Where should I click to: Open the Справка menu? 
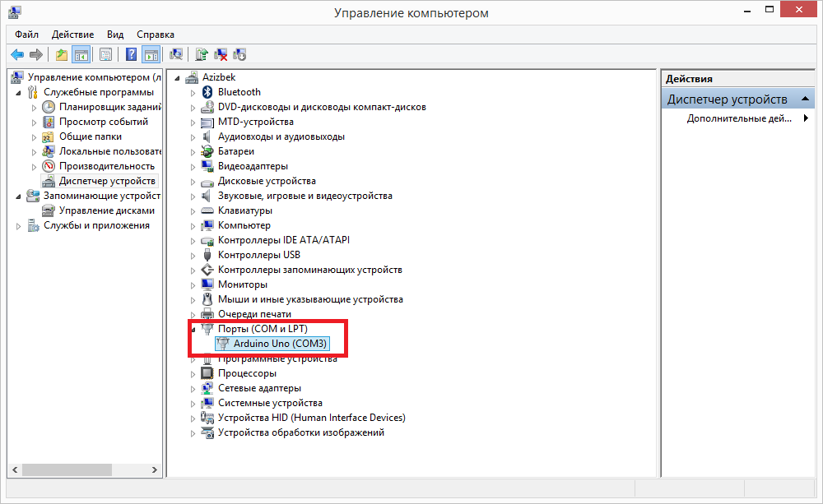pos(156,34)
